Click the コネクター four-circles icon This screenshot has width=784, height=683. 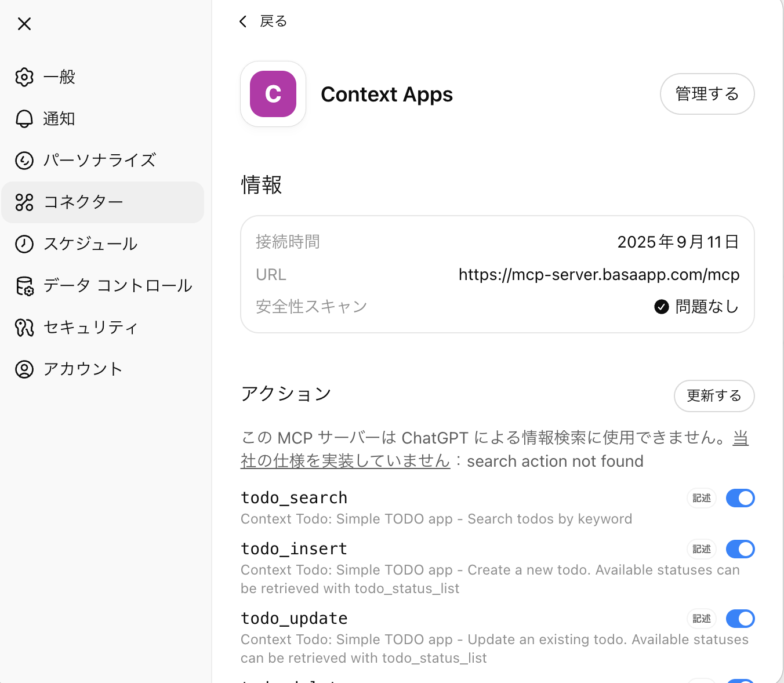point(24,202)
